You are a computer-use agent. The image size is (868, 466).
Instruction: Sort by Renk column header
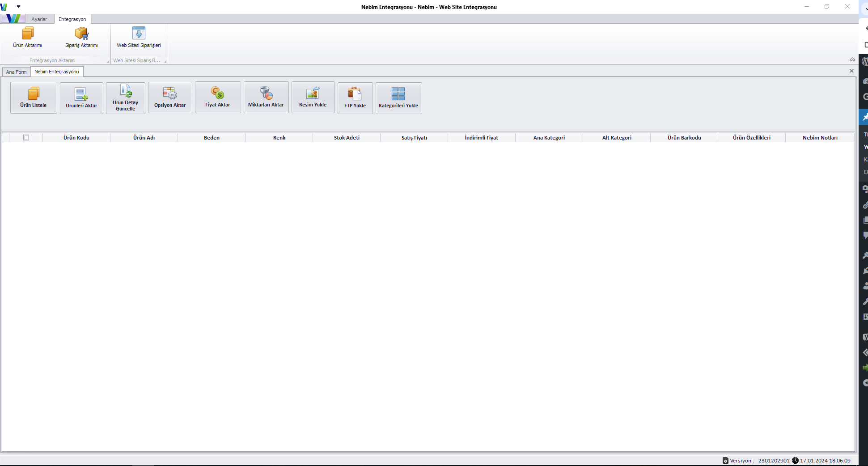click(279, 138)
